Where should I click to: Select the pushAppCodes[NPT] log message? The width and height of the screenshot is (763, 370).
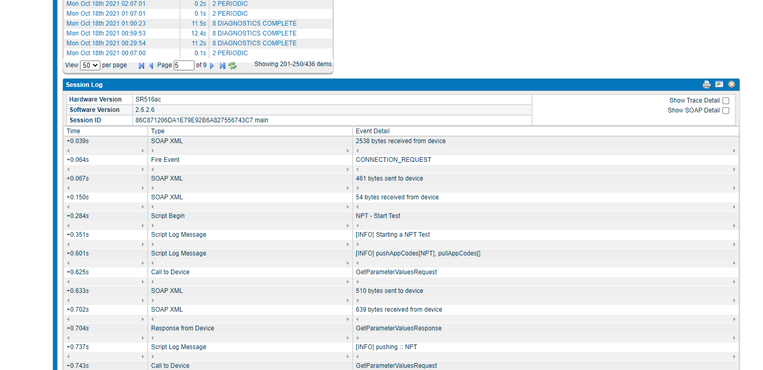(x=418, y=253)
